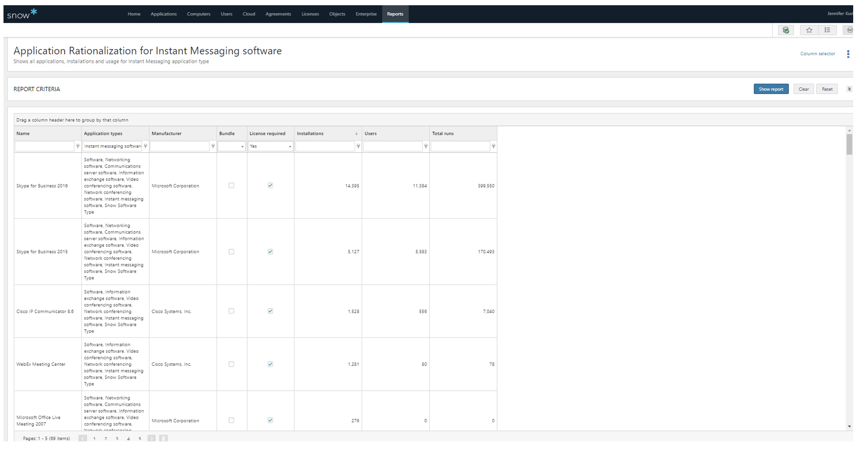Image resolution: width=868 pixels, height=451 pixels.
Task: Toggle Bundle checkbox for Skype for Business 2015
Action: (x=231, y=252)
